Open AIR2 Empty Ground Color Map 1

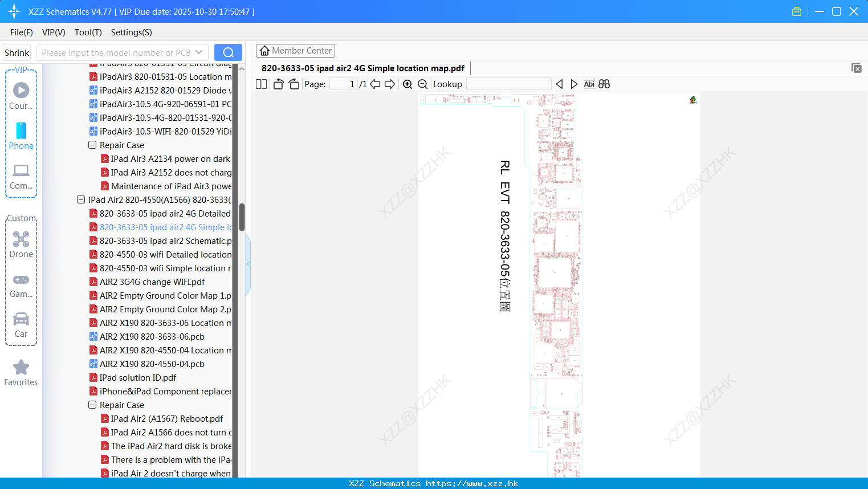161,296
